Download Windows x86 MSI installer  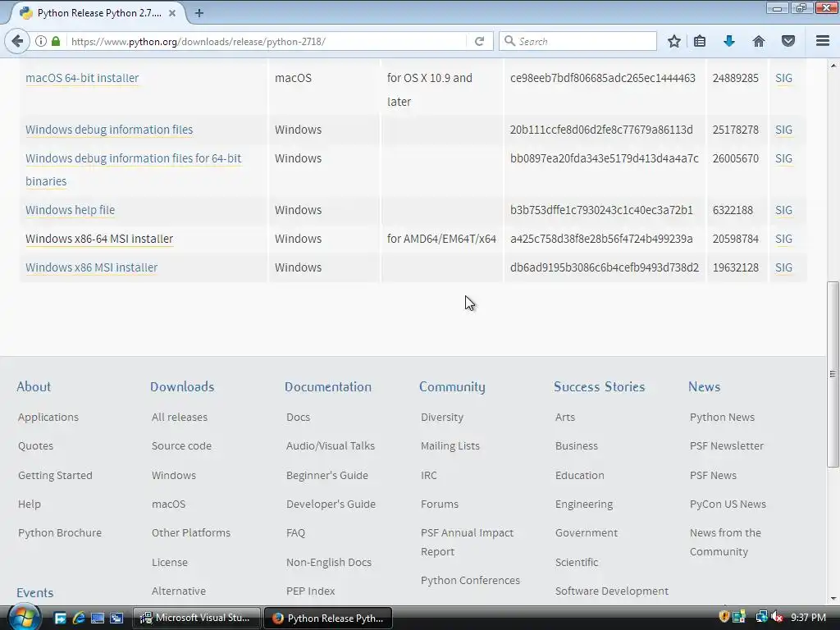[x=92, y=267]
